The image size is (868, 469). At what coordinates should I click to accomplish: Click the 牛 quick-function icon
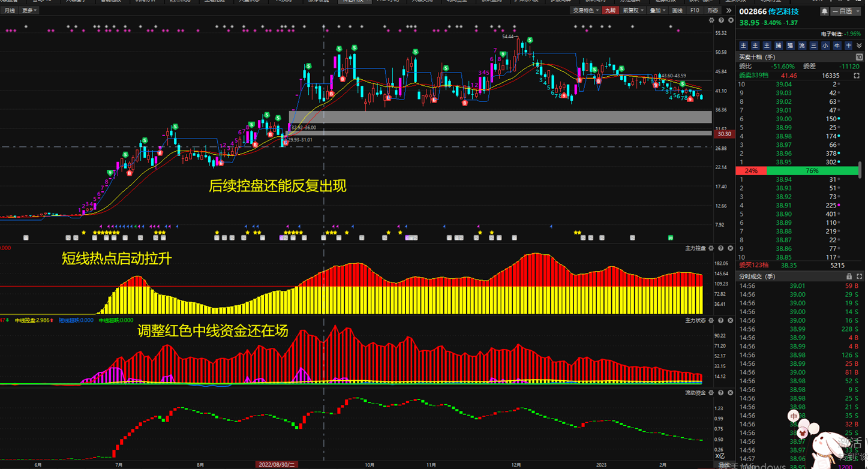coord(837,46)
